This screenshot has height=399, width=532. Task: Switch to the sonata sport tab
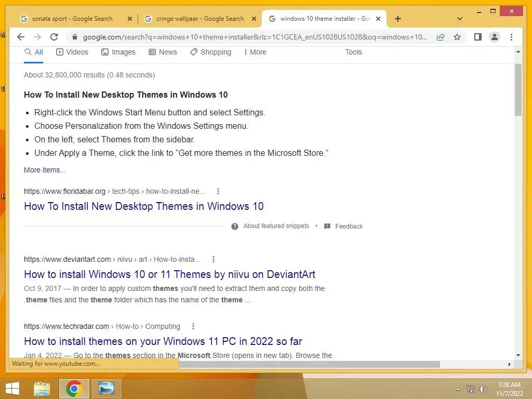coord(72,19)
